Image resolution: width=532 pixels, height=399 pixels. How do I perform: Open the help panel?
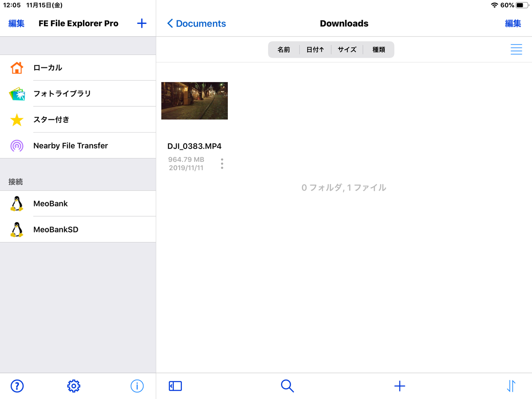point(17,386)
